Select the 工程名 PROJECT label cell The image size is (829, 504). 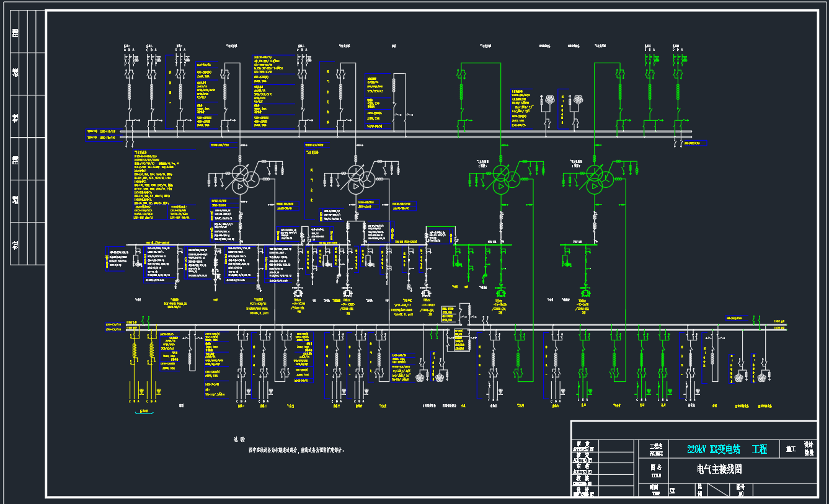[655, 449]
